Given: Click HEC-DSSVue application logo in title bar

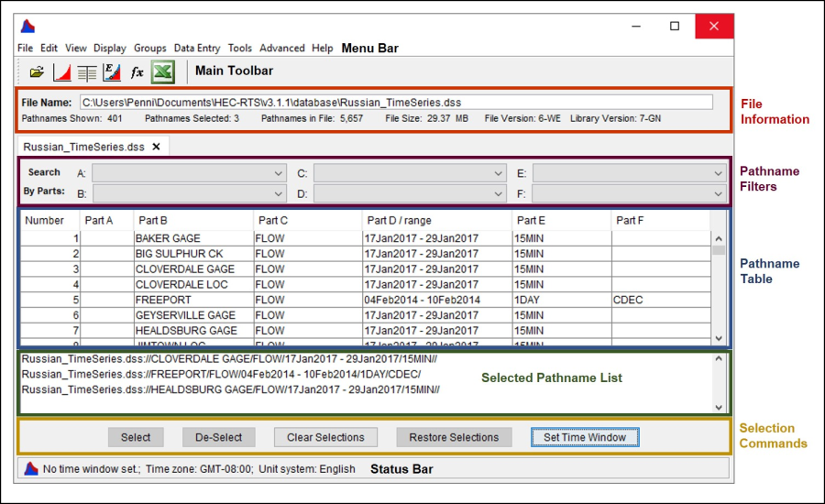Looking at the screenshot, I should [27, 26].
